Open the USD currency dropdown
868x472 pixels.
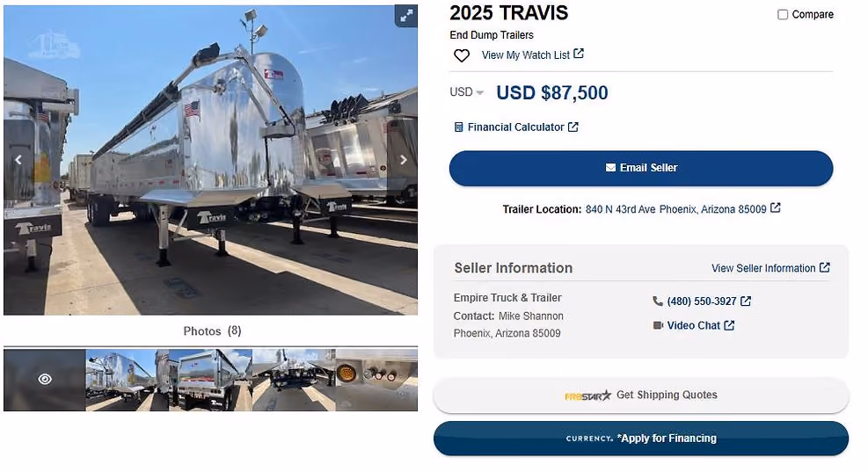click(467, 92)
